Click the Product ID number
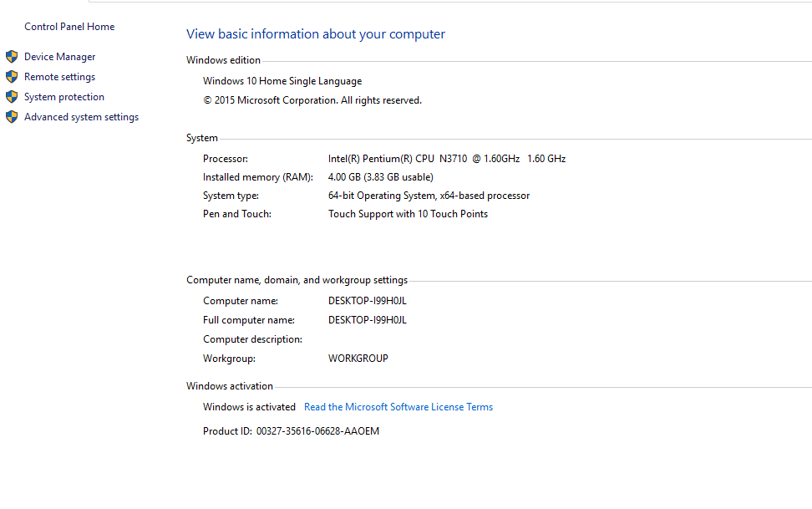 (317, 431)
